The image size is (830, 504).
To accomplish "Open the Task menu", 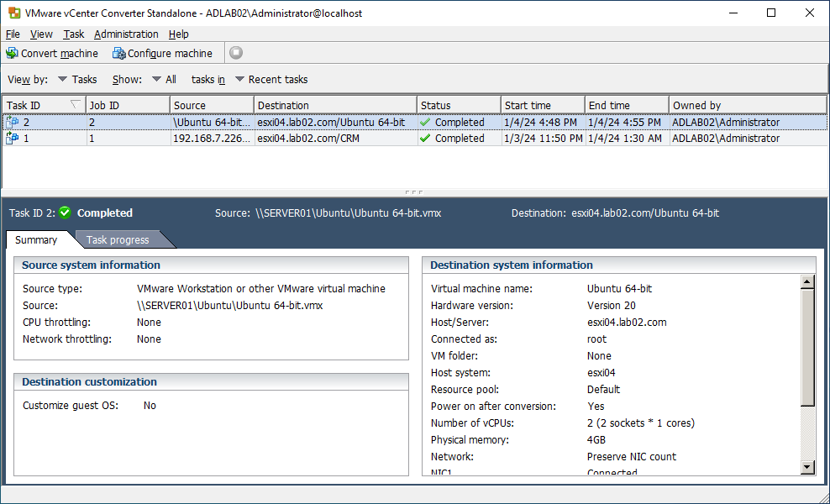I will click(x=74, y=34).
